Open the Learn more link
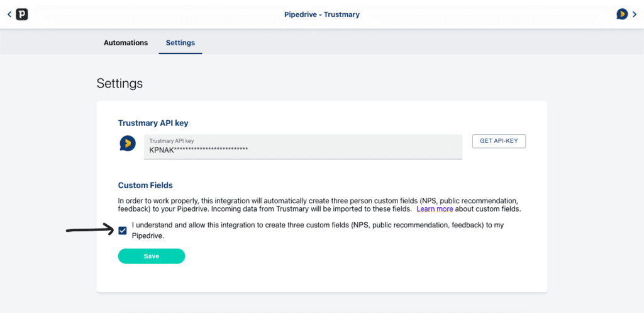Viewport: 644px width, 313px height. (x=435, y=209)
